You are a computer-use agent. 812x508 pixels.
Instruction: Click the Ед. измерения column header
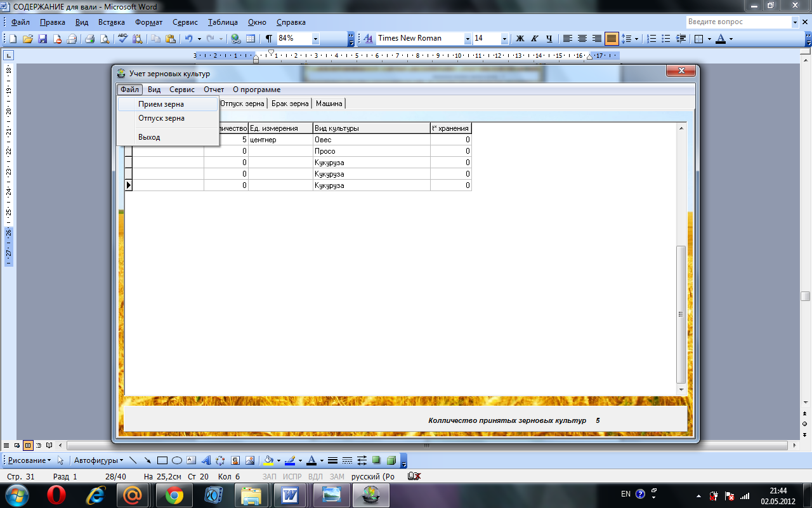tap(280, 128)
